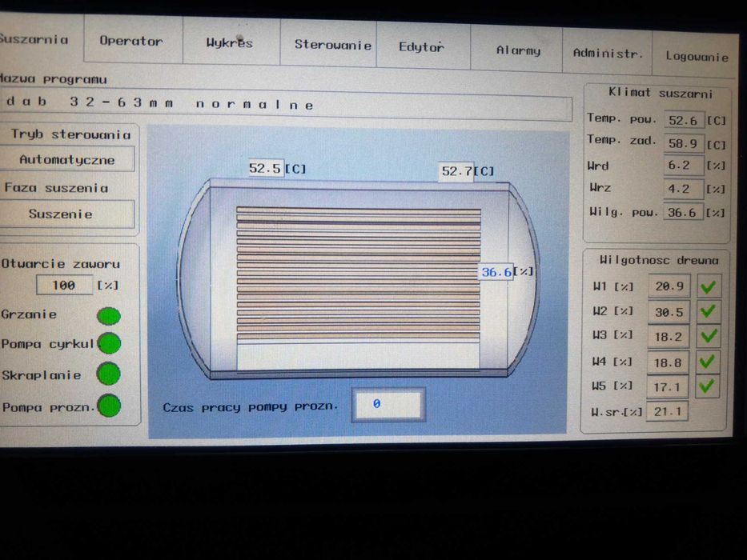Click the Skraplanie green indicator light
The width and height of the screenshot is (747, 560).
pos(109,374)
